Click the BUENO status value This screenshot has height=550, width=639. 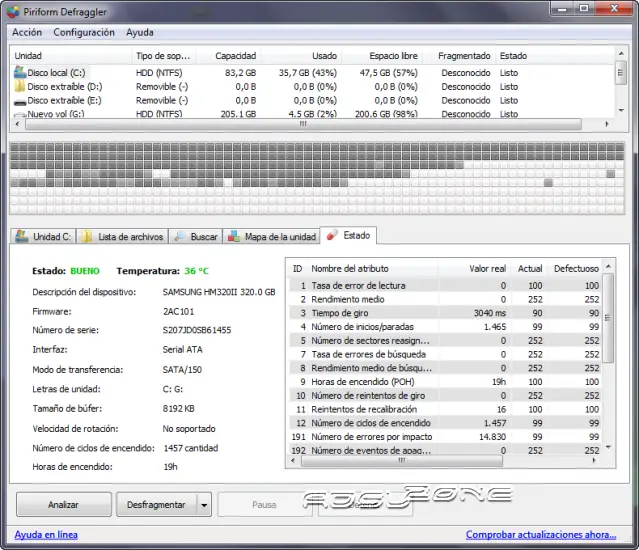(85, 271)
